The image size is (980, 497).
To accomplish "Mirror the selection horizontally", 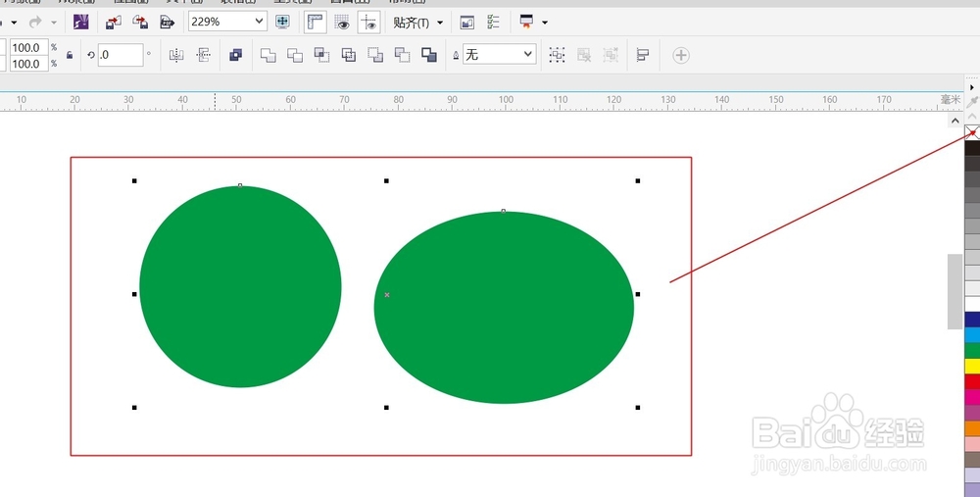I will click(x=176, y=55).
